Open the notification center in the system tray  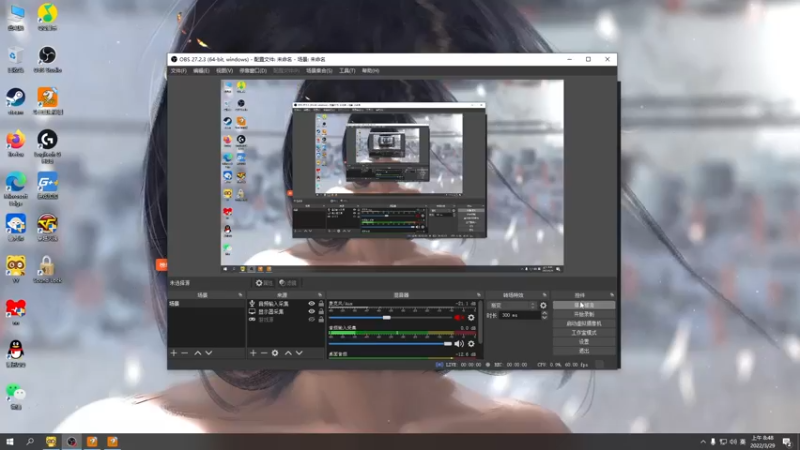[787, 442]
